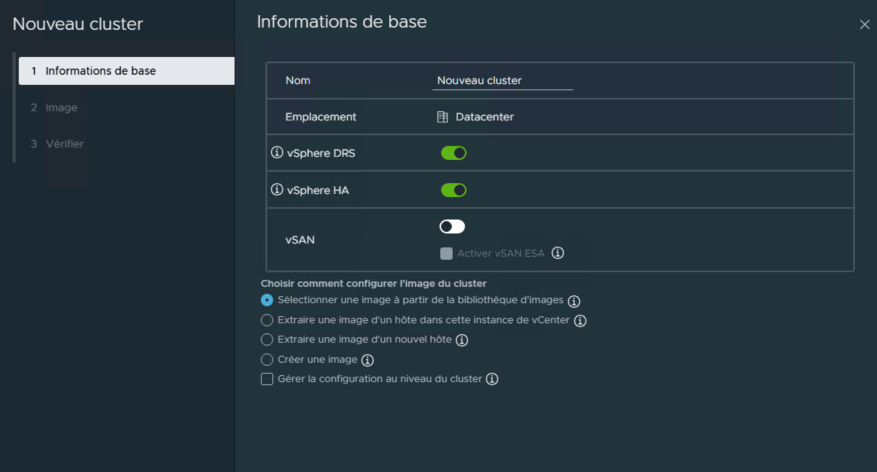
Task: Disable the vSphere DRS toggle
Action: click(x=453, y=153)
